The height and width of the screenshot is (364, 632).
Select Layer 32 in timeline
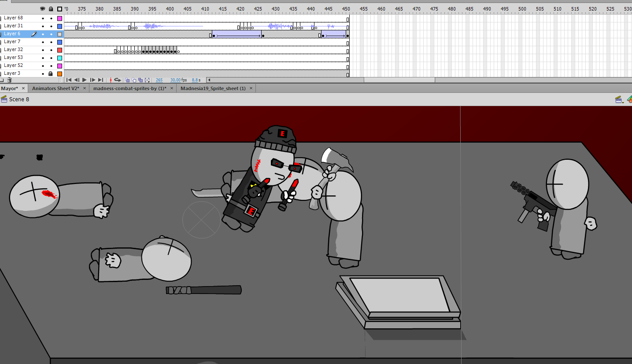tap(13, 50)
